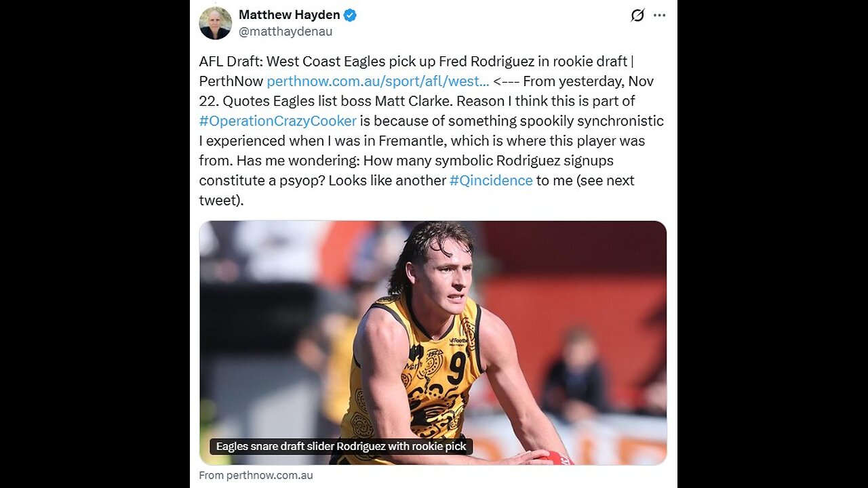
Task: Open Matthew Hayden's profile avatar
Action: pyautogui.click(x=216, y=23)
